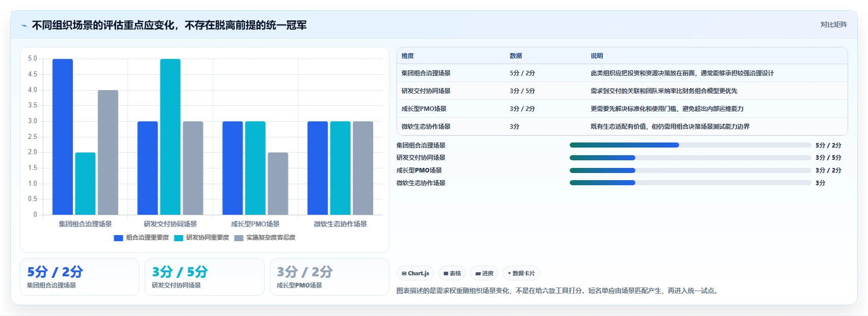Click the x-axis label 集团组合治理场景
Screen dimensions: 868x316
85,224
